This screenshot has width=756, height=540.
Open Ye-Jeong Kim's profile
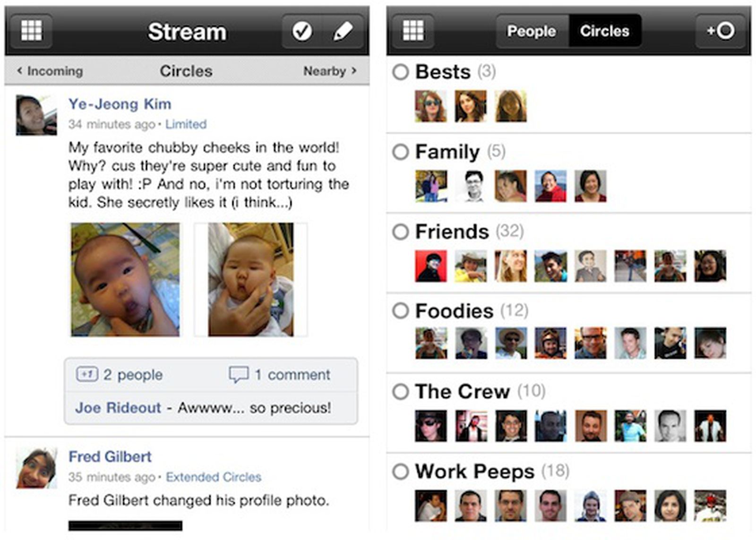click(x=120, y=104)
